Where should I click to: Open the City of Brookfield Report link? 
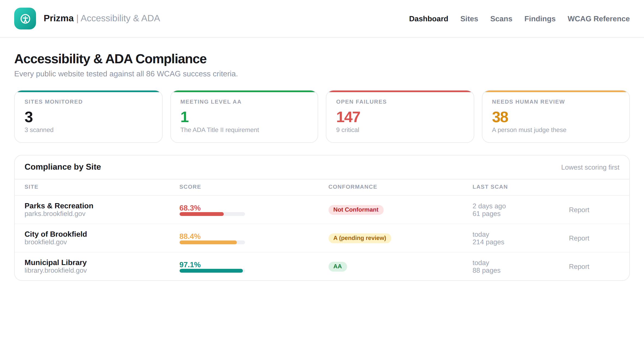pos(579,238)
